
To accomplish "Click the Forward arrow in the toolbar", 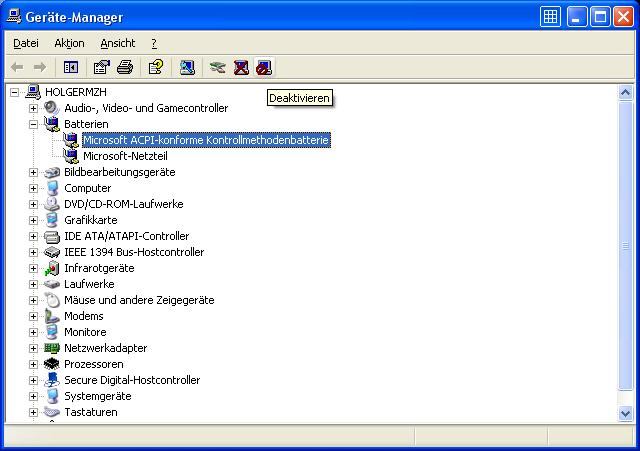I will pyautogui.click(x=40, y=67).
